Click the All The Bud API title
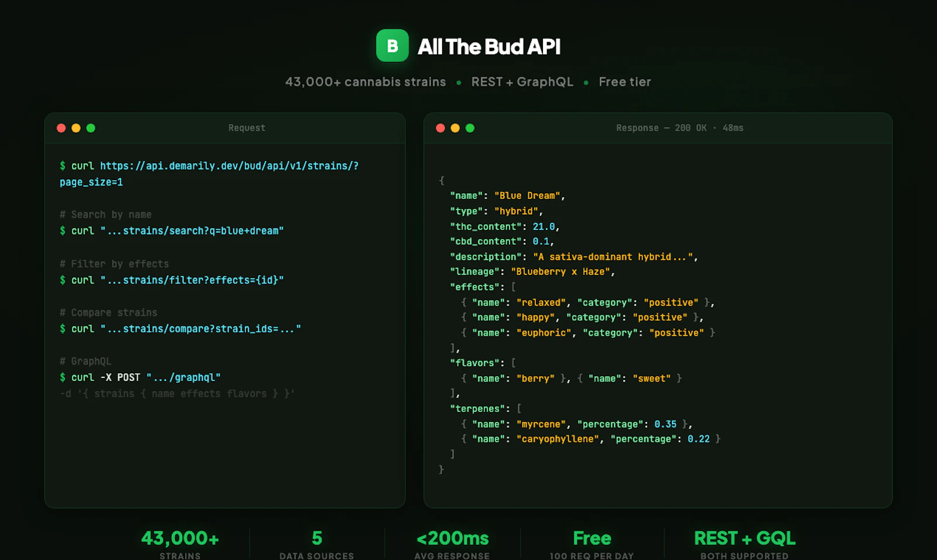937x560 pixels. pyautogui.click(x=489, y=47)
